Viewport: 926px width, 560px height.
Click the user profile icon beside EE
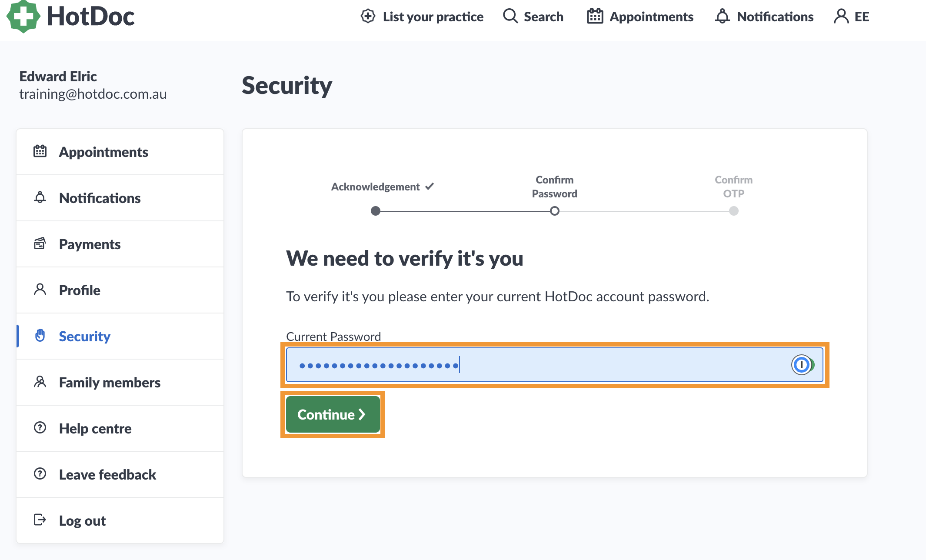pos(841,16)
